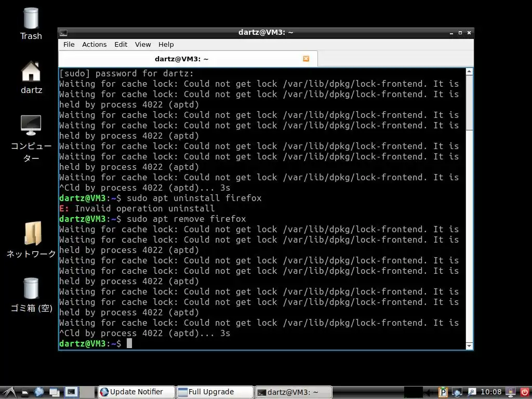Click the terminal scrollbar down arrow
532x399 pixels.
[469, 346]
